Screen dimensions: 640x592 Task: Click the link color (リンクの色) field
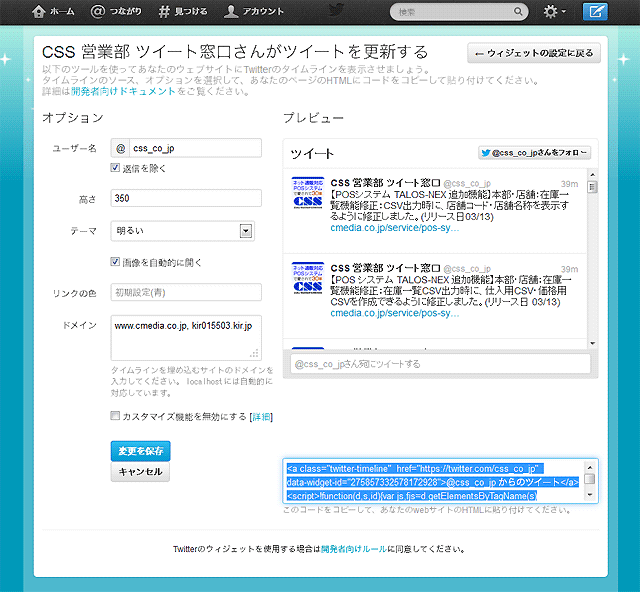pyautogui.click(x=186, y=292)
